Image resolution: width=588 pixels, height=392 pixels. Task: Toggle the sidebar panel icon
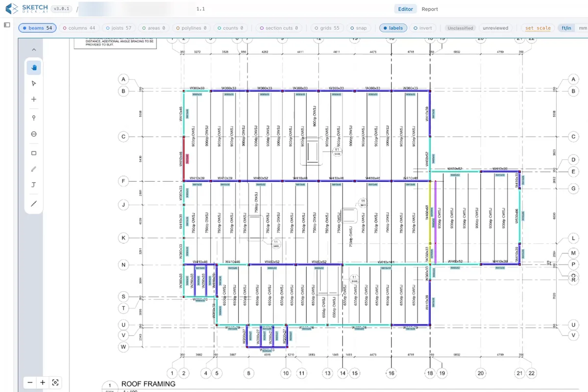point(7,24)
